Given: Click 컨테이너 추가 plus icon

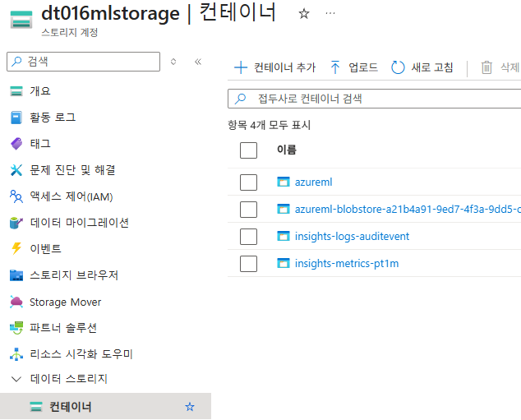Looking at the screenshot, I should tap(241, 67).
